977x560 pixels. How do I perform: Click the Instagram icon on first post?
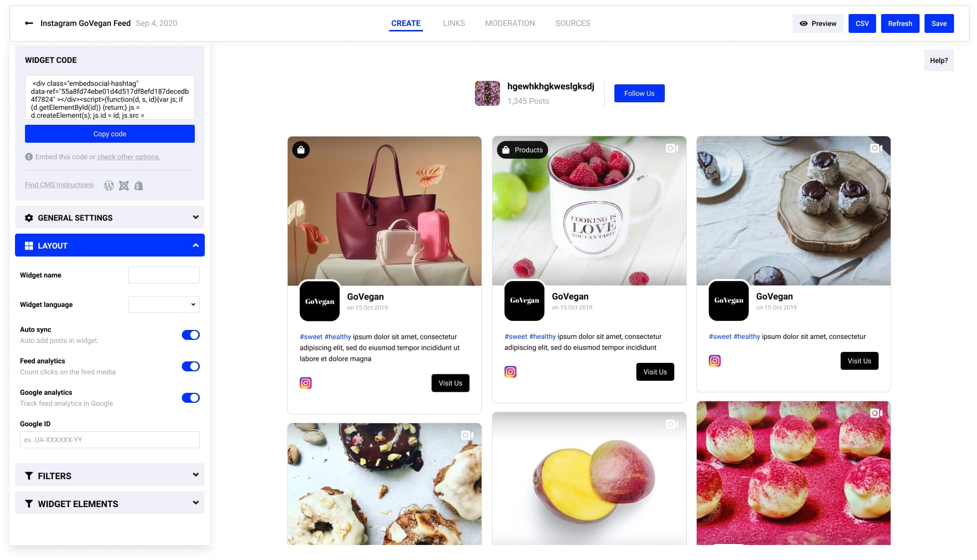coord(305,382)
